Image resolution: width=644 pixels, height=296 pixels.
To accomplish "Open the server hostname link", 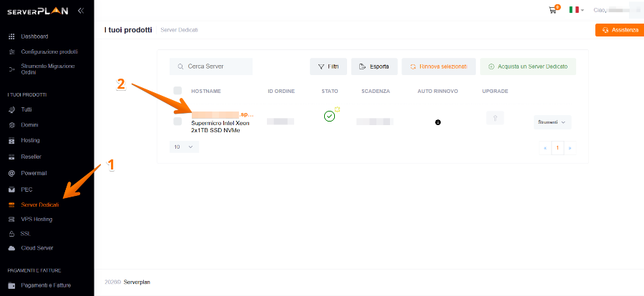I will [222, 114].
